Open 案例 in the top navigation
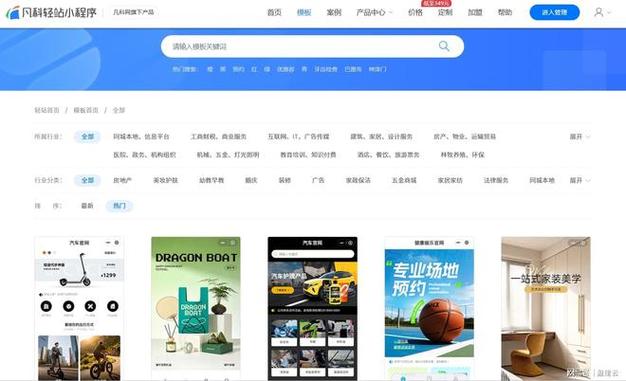The image size is (626, 381). pyautogui.click(x=334, y=12)
